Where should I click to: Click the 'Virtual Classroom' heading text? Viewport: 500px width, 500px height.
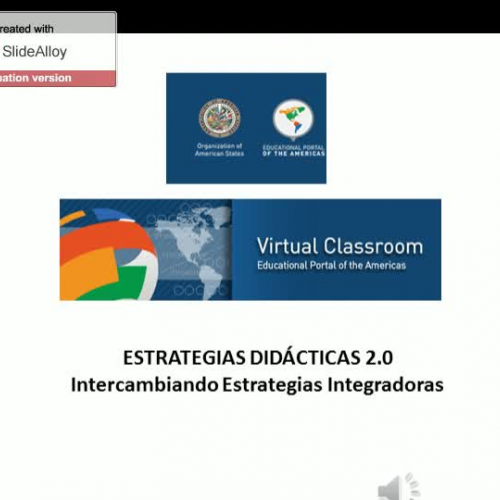[340, 246]
